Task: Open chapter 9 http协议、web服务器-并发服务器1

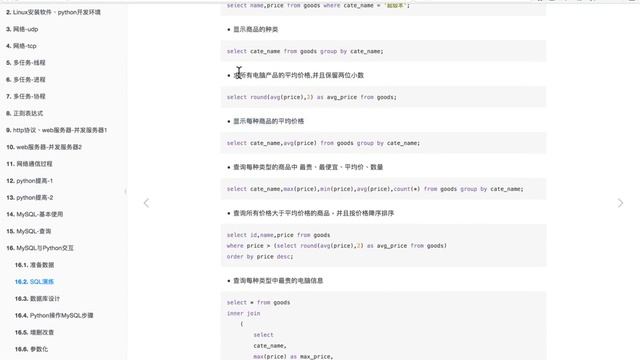Action: pyautogui.click(x=56, y=130)
